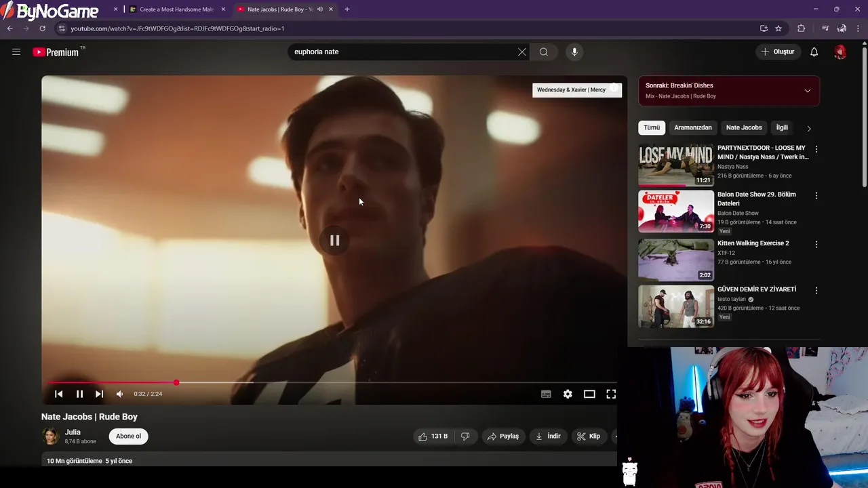
Task: Go to YouTube Premium home logo
Action: [x=56, y=52]
